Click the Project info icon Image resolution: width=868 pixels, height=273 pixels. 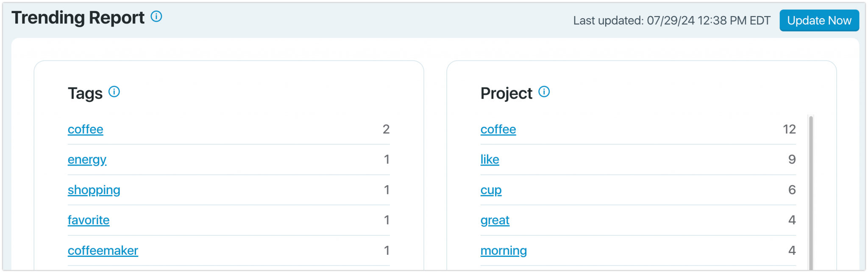(x=545, y=92)
